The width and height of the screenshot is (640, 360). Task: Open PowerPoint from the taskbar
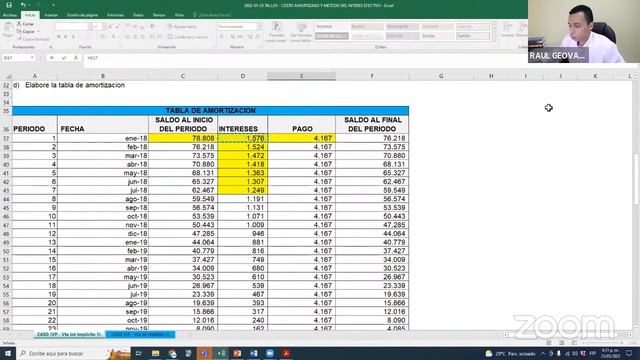tap(237, 353)
